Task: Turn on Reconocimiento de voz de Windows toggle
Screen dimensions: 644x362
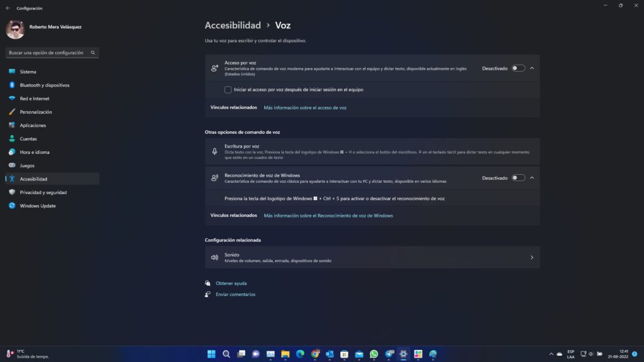Action: pyautogui.click(x=518, y=178)
